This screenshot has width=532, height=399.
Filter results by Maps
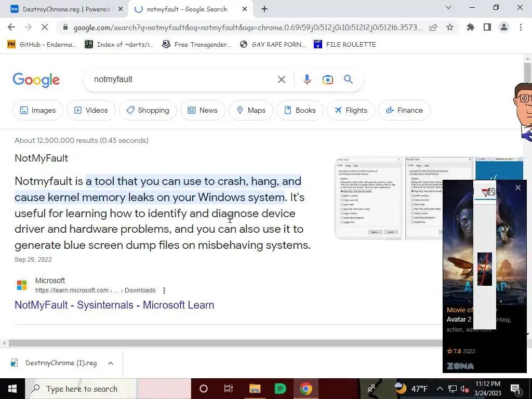(251, 110)
